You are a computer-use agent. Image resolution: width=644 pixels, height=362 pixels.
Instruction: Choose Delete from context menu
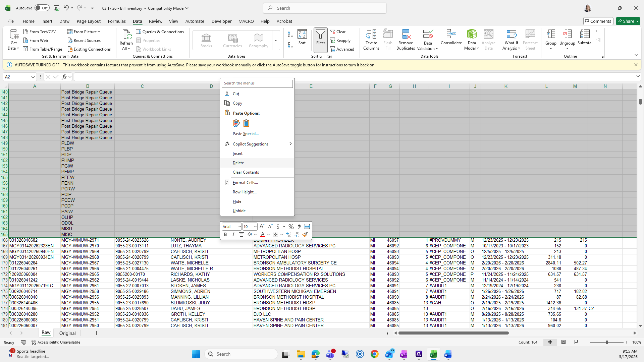[238, 163]
